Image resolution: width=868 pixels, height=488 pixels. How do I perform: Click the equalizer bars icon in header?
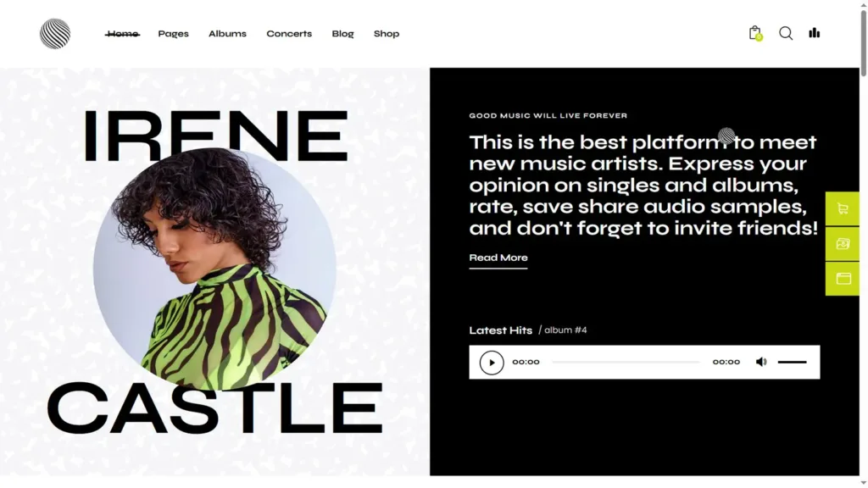click(x=815, y=33)
